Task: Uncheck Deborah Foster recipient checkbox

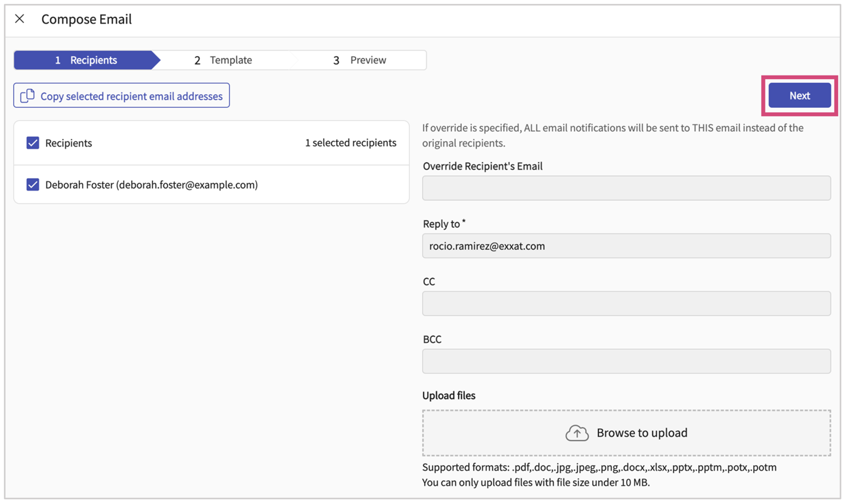Action: (x=33, y=185)
